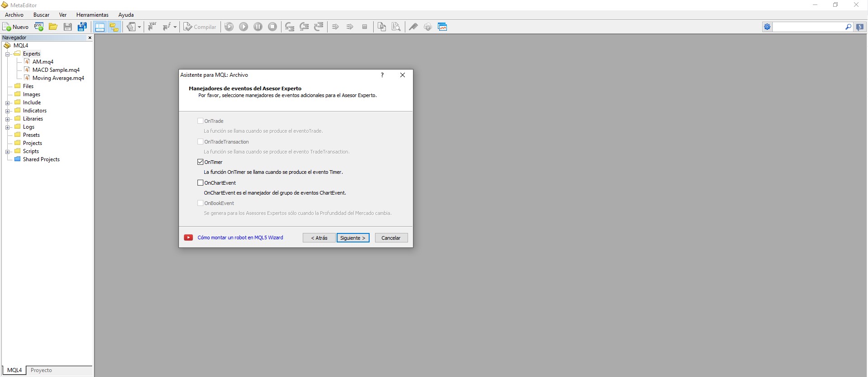Click the blue gear icon beside search box
The width and height of the screenshot is (868, 377).
(x=767, y=27)
